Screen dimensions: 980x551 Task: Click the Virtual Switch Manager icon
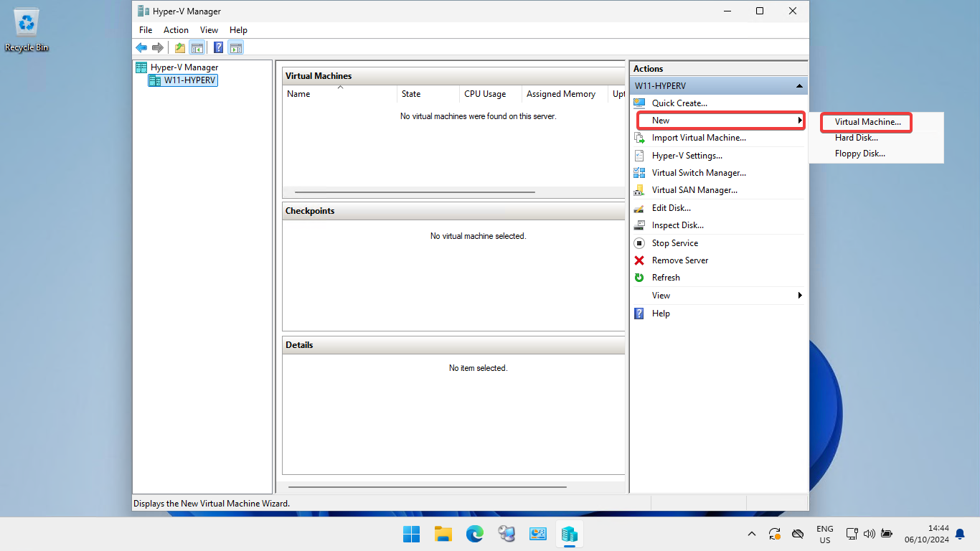coord(639,173)
